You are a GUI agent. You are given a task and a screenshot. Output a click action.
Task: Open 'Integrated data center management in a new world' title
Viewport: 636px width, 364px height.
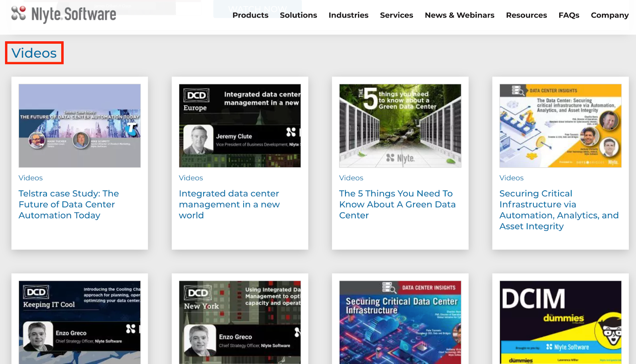pyautogui.click(x=229, y=204)
